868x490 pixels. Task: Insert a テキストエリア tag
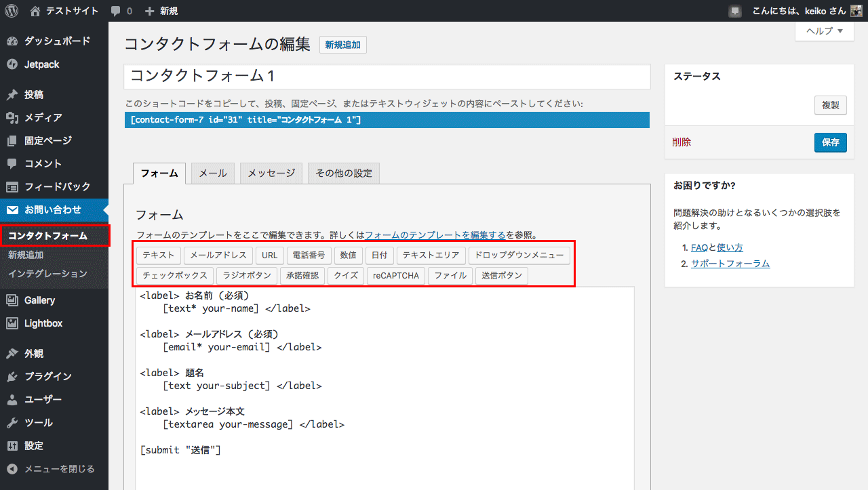click(431, 256)
